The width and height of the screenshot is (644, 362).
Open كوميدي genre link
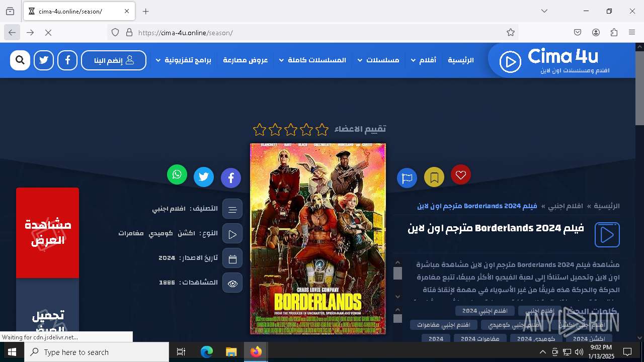point(161,233)
